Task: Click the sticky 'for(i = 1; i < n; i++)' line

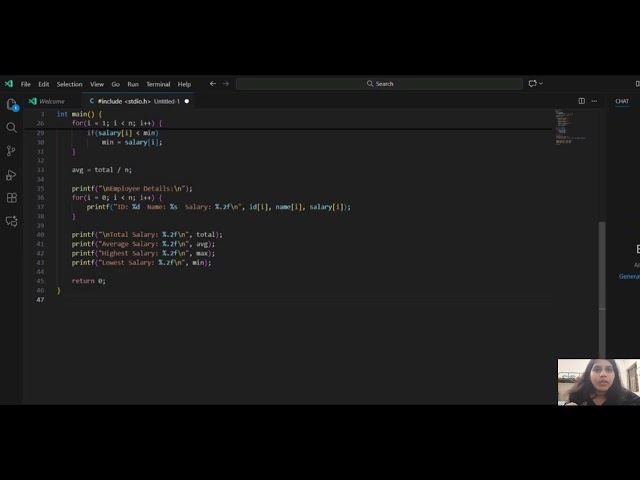Action: [x=117, y=123]
